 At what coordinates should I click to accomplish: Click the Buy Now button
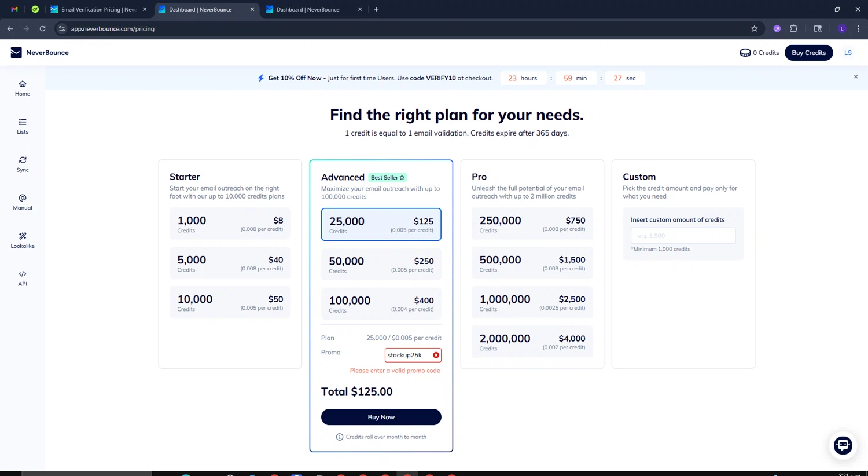pyautogui.click(x=381, y=417)
